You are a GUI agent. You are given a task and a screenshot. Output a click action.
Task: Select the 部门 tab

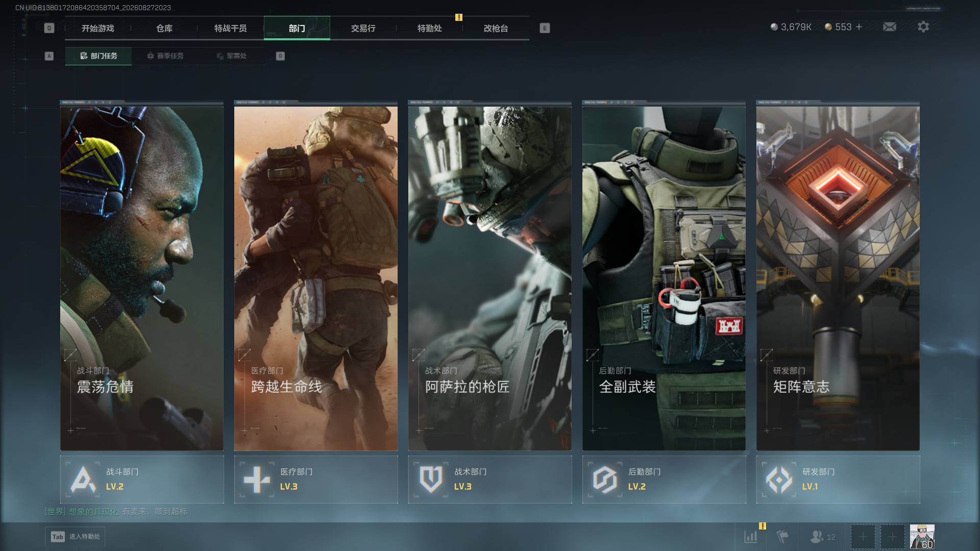pos(297,29)
